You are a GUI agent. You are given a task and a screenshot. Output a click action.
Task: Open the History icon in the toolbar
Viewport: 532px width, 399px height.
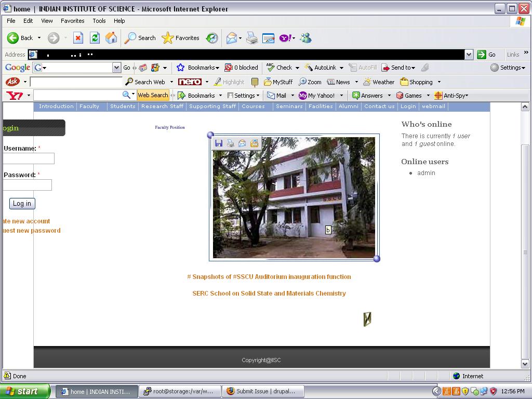212,37
